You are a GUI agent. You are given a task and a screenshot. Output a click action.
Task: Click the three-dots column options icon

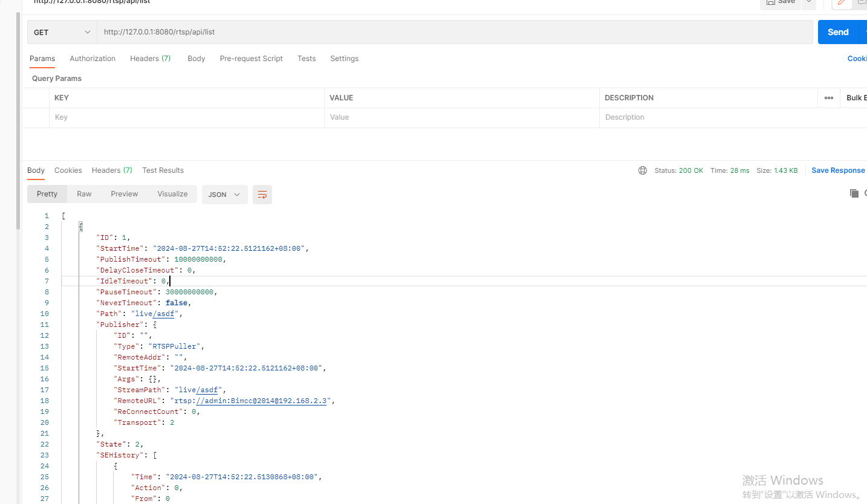[x=828, y=98]
